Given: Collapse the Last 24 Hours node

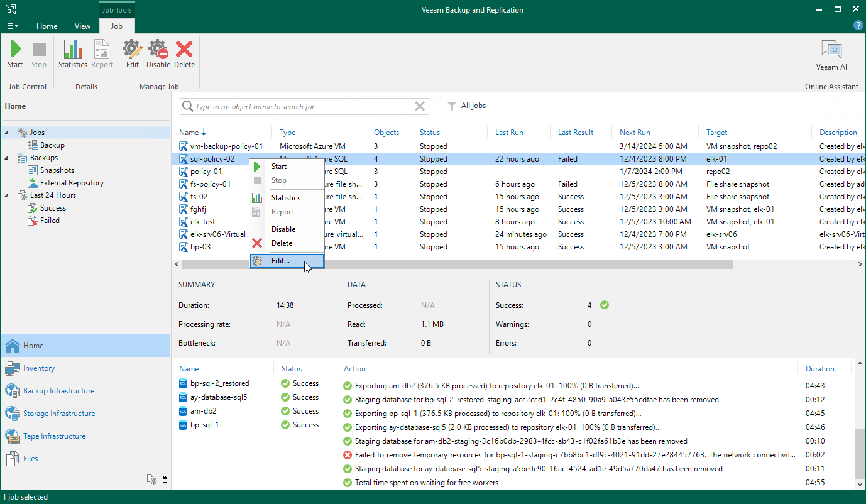Looking at the screenshot, I should coord(7,195).
